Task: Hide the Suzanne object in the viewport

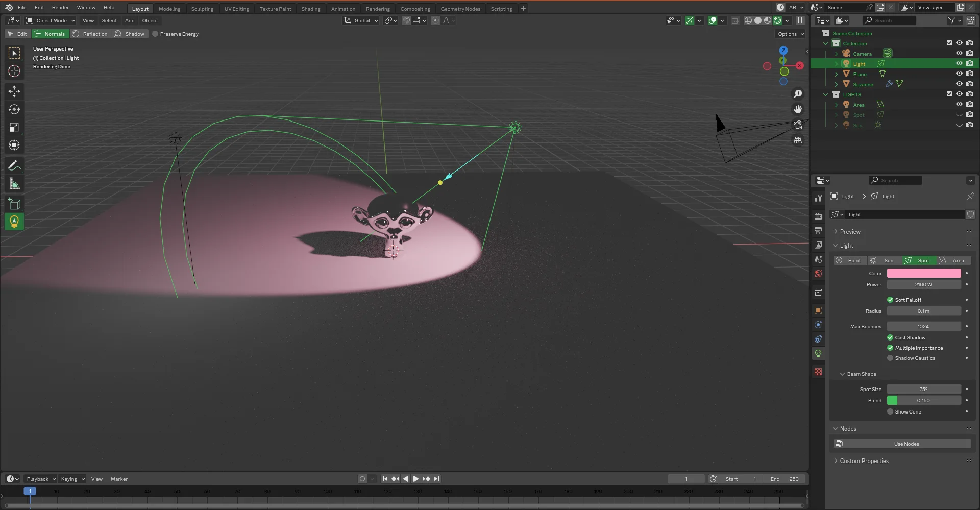Action: pos(959,84)
